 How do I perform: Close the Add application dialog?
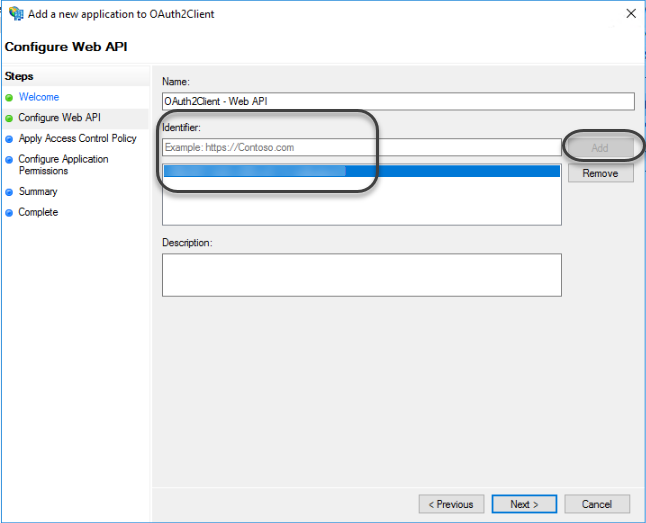point(631,14)
